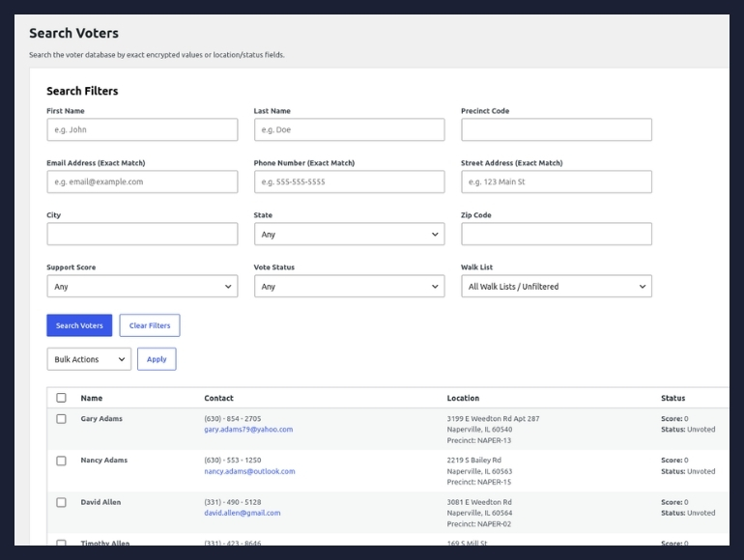Click phone number (630) - 854 - 2705
This screenshot has height=560, width=744.
[x=233, y=419]
